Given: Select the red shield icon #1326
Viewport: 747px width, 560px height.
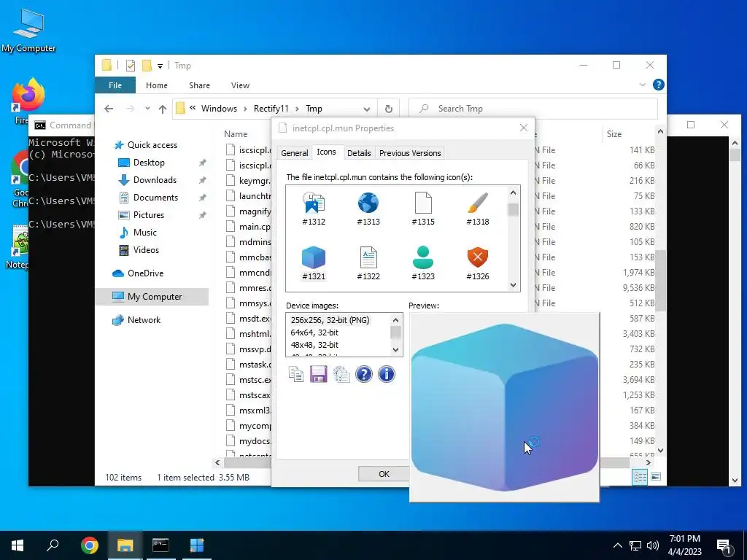Looking at the screenshot, I should click(477, 263).
